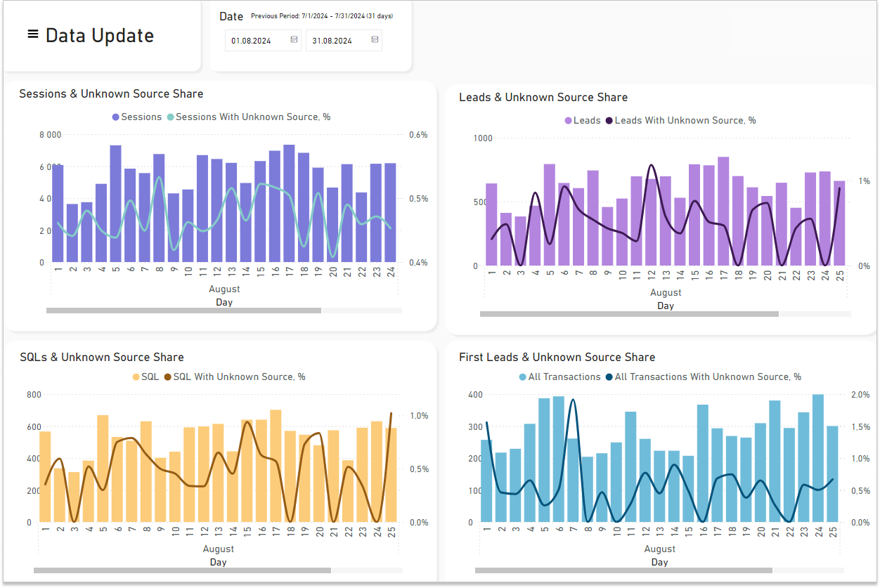Click 'First Leads & Unknown Source Share' title
The image size is (880, 588).
click(557, 357)
